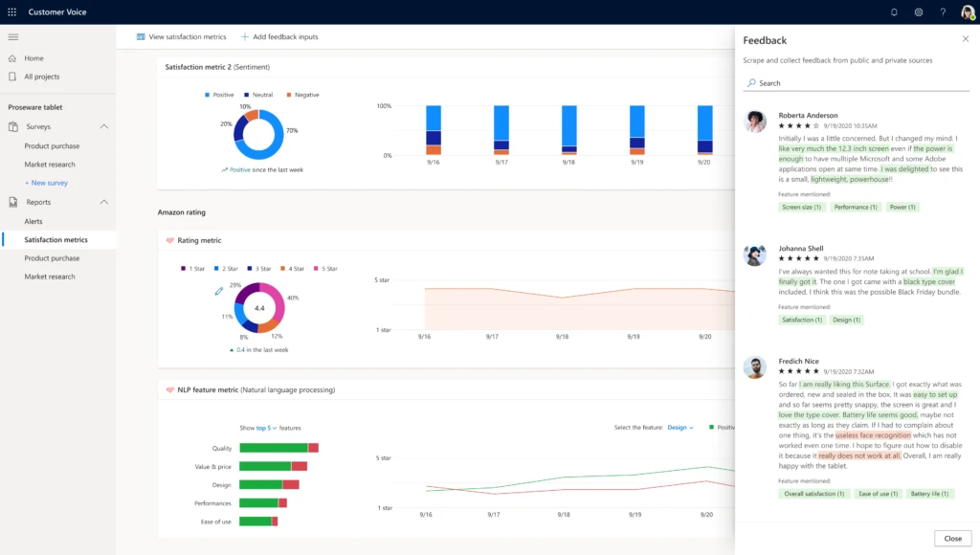Collapse the Reports section

[104, 202]
